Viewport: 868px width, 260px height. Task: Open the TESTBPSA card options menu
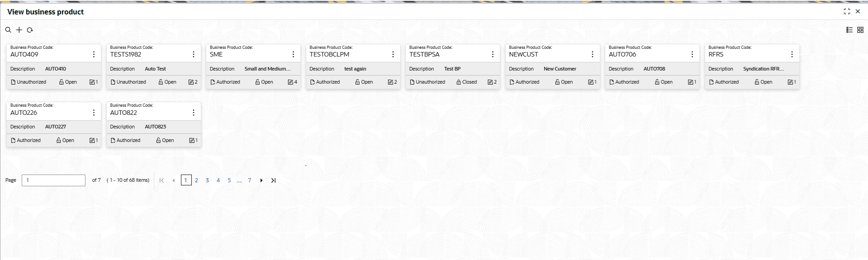(x=493, y=54)
